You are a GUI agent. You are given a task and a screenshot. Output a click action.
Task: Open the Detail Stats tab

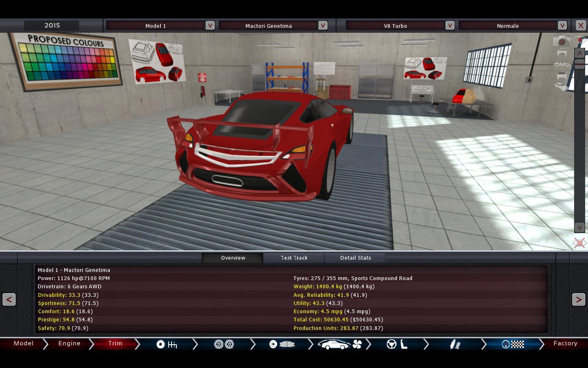(355, 258)
